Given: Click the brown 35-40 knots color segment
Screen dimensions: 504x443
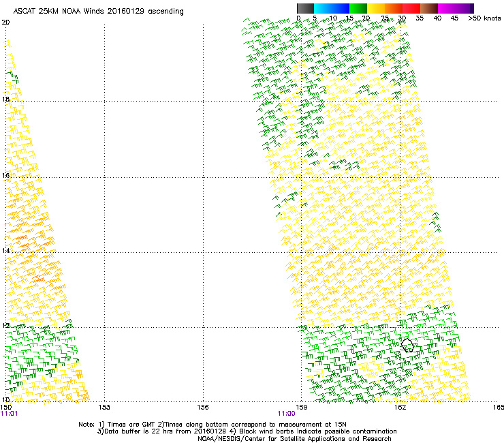Looking at the screenshot, I should coord(429,8).
